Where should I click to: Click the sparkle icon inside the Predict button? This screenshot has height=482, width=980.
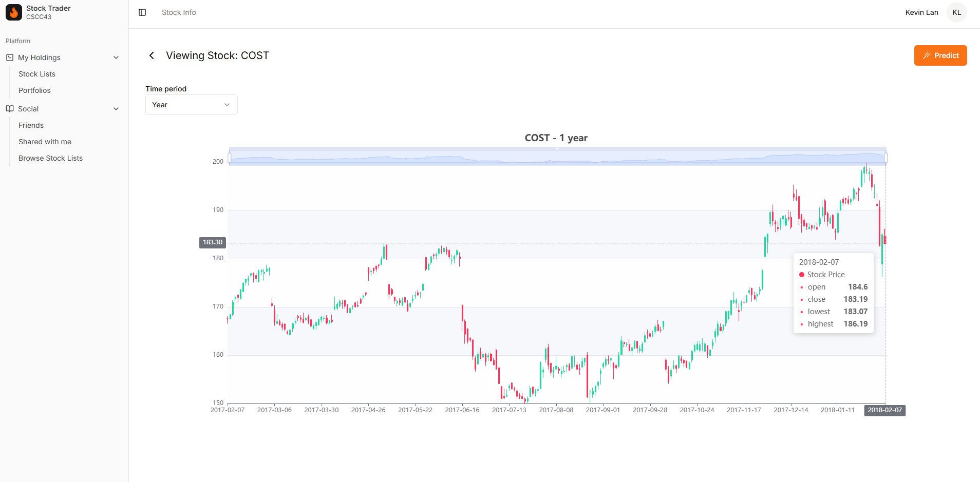(x=927, y=55)
